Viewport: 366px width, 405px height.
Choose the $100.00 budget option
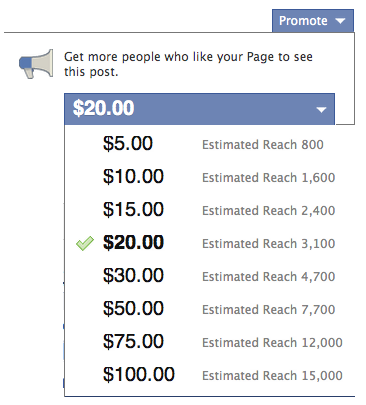210,375
